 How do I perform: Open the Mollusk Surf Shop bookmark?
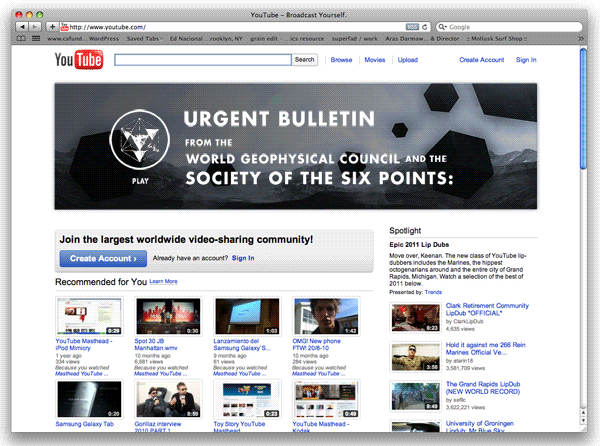pyautogui.click(x=497, y=39)
